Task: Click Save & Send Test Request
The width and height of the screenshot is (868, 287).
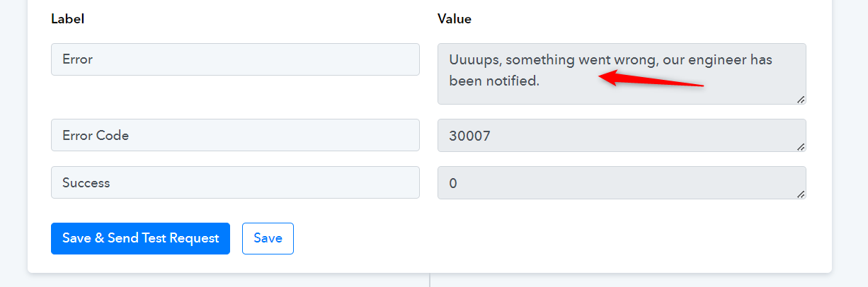Action: [x=140, y=238]
